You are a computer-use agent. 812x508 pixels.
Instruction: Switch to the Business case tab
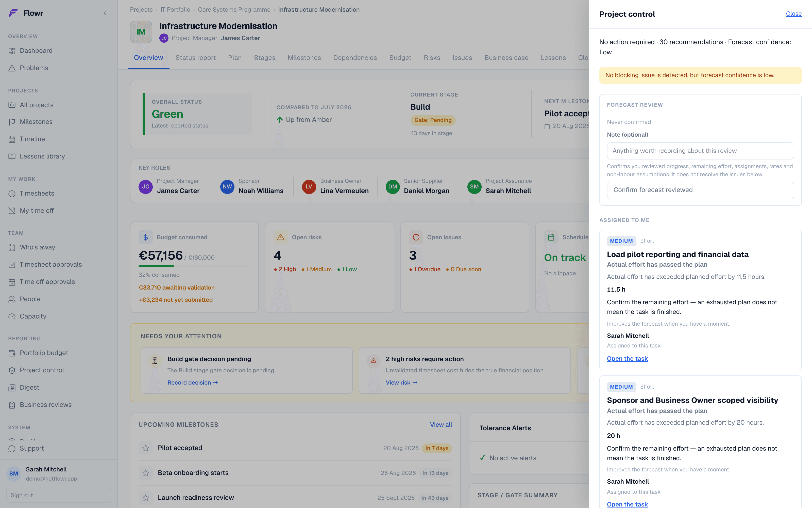click(x=506, y=58)
